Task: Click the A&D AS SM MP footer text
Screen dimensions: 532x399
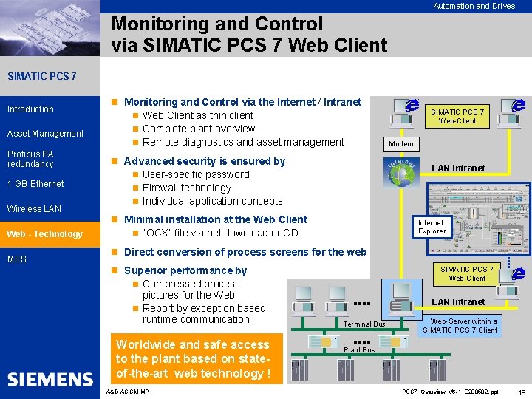Action: [x=128, y=392]
